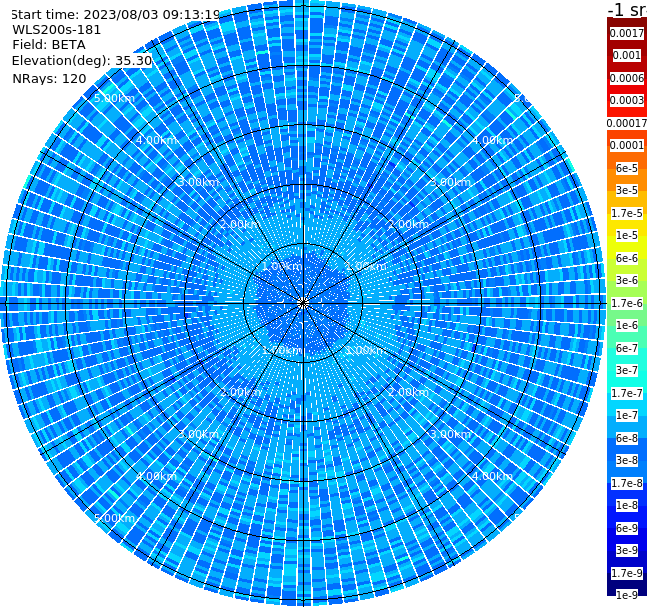
Task: Select the 0.0001 colorbar value
Action: (627, 145)
